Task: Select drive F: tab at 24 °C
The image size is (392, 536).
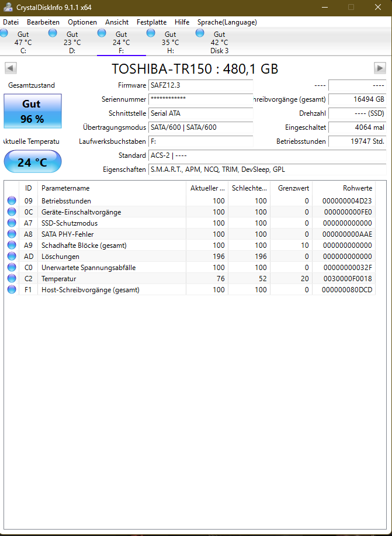Action: 122,42
